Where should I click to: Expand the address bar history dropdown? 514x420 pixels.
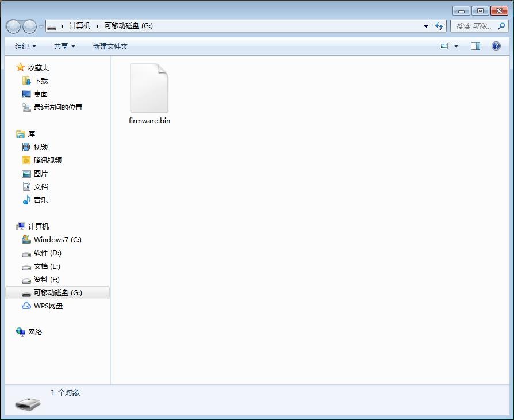426,26
